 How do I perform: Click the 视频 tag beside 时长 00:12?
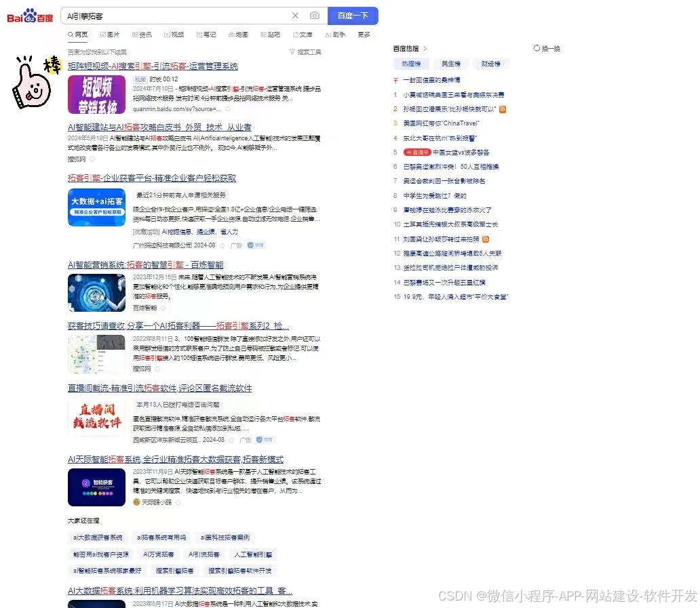(x=140, y=79)
